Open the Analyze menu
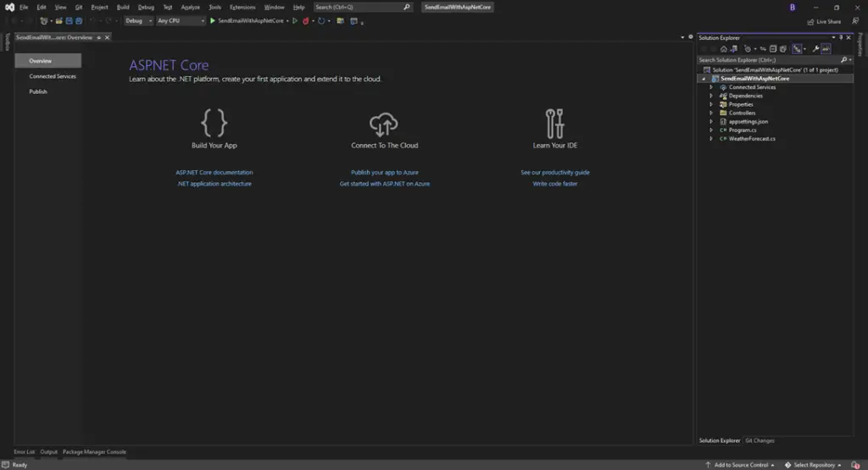The height and width of the screenshot is (470, 868). [190, 7]
